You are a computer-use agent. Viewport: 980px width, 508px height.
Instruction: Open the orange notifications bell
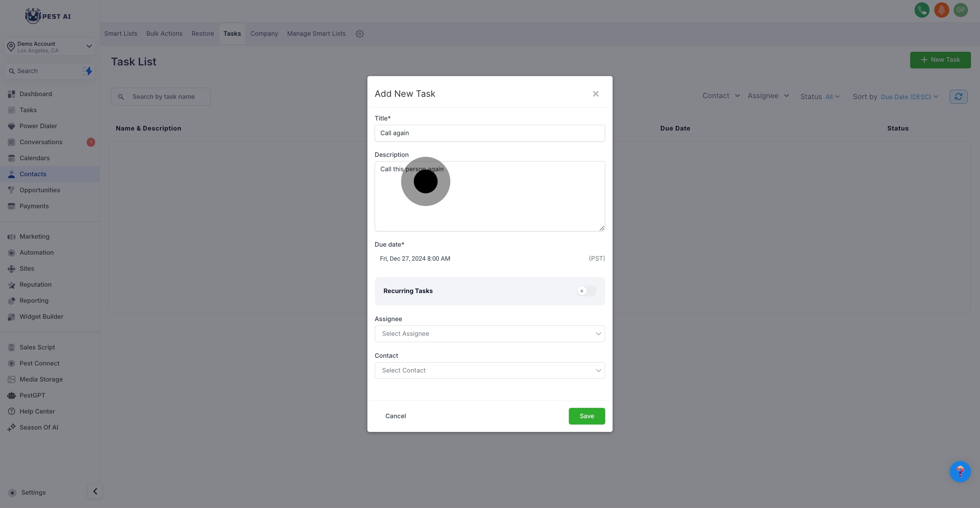[941, 10]
